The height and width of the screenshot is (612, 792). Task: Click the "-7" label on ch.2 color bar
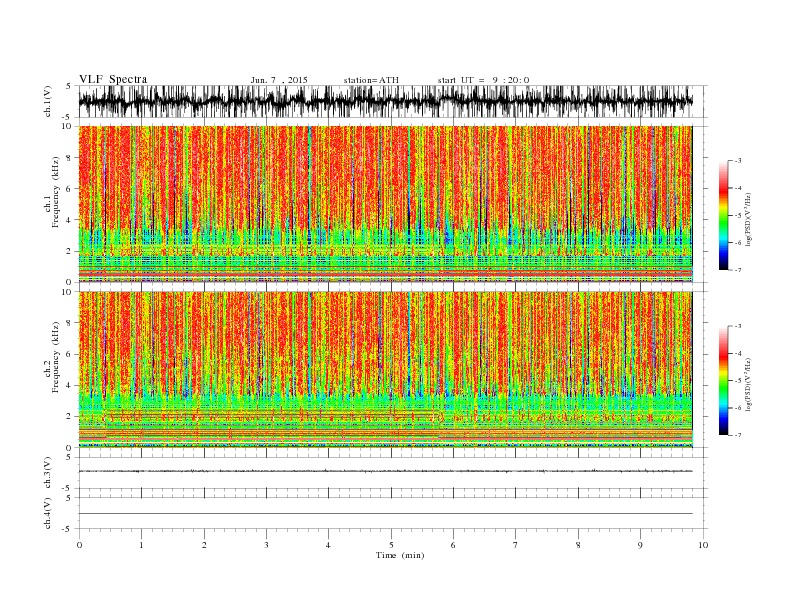(737, 435)
